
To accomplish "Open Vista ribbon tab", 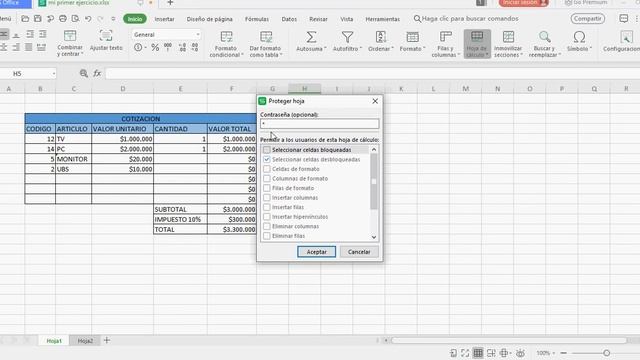I will tap(347, 19).
